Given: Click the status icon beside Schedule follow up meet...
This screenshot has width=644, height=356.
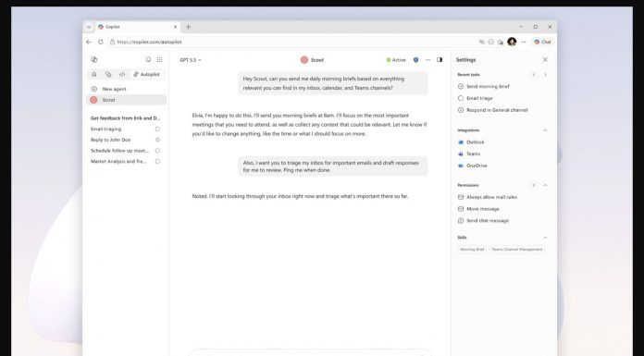Looking at the screenshot, I should [157, 151].
